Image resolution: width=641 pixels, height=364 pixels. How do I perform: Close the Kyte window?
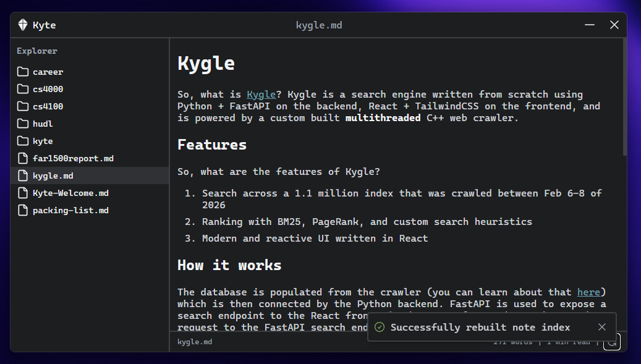coord(614,25)
